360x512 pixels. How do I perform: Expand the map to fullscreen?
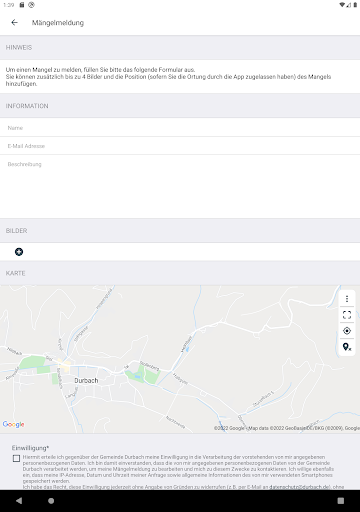pos(347,315)
